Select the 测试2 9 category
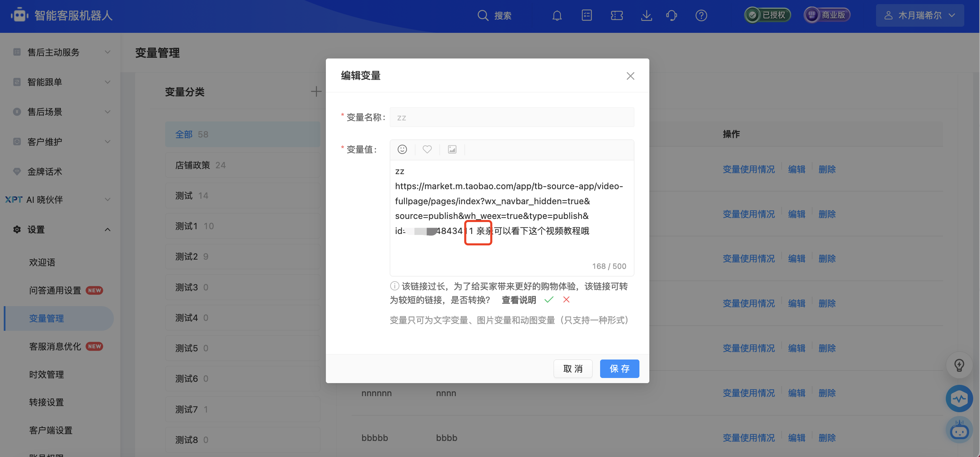The width and height of the screenshot is (980, 457). tap(243, 257)
